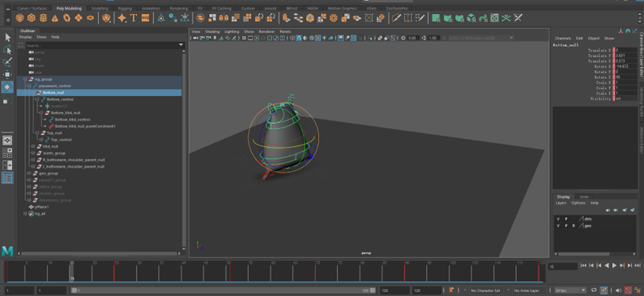Collapse Top_null node in Outliner
This screenshot has width=644, height=296.
pyautogui.click(x=37, y=133)
